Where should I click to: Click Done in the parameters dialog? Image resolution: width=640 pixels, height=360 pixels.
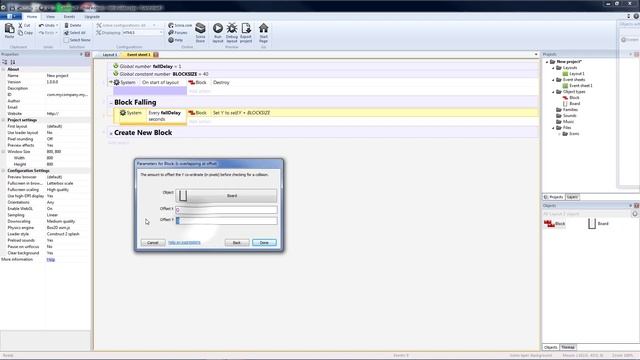point(264,242)
